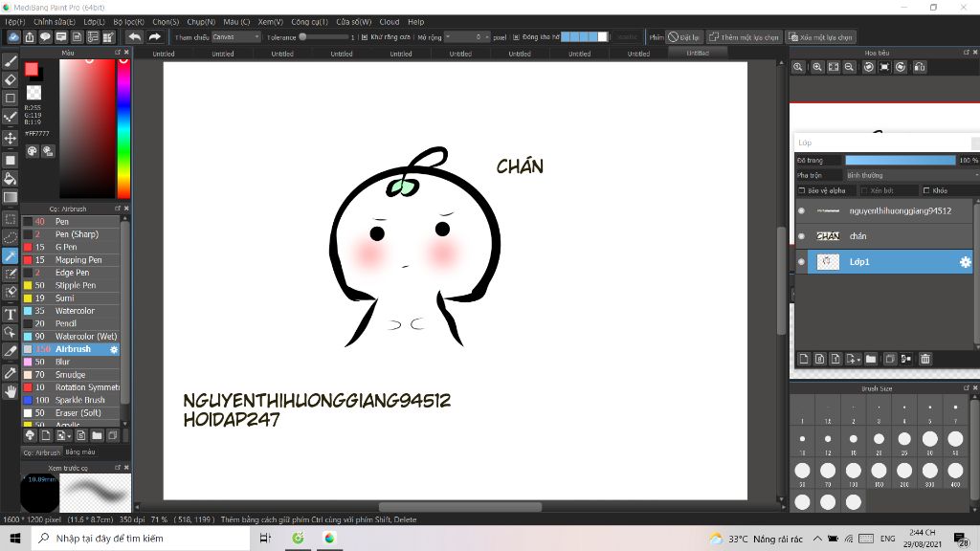Expand the add-layer-type dropdown arrow
The height and width of the screenshot is (551, 980).
[858, 360]
